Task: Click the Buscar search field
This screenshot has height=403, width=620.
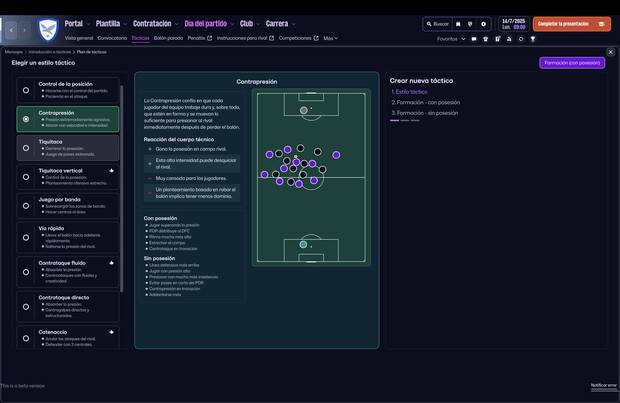Action: [x=437, y=24]
